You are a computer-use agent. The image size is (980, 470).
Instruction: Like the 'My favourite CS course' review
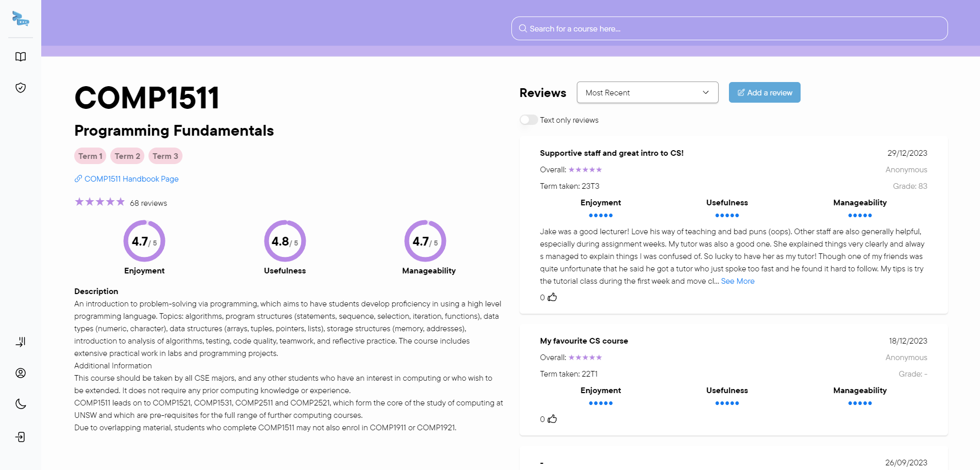pos(552,419)
